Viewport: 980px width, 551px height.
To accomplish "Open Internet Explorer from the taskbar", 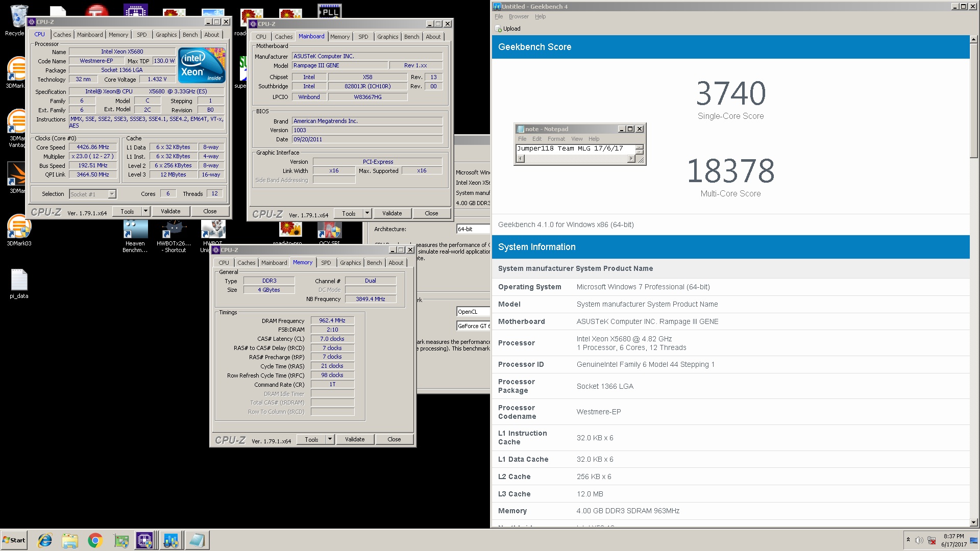I will [x=45, y=540].
